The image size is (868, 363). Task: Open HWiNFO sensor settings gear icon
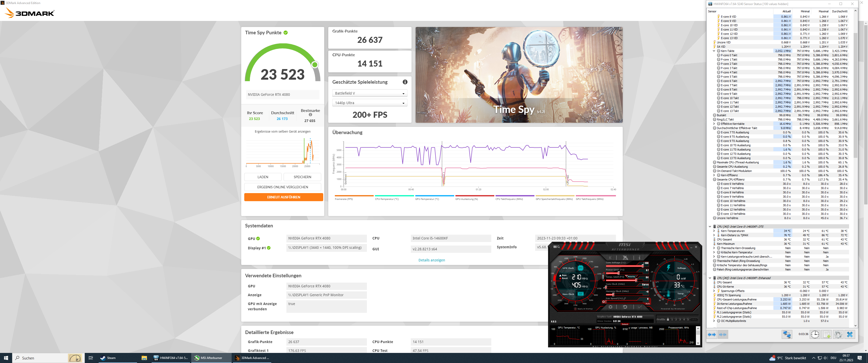pos(838,334)
